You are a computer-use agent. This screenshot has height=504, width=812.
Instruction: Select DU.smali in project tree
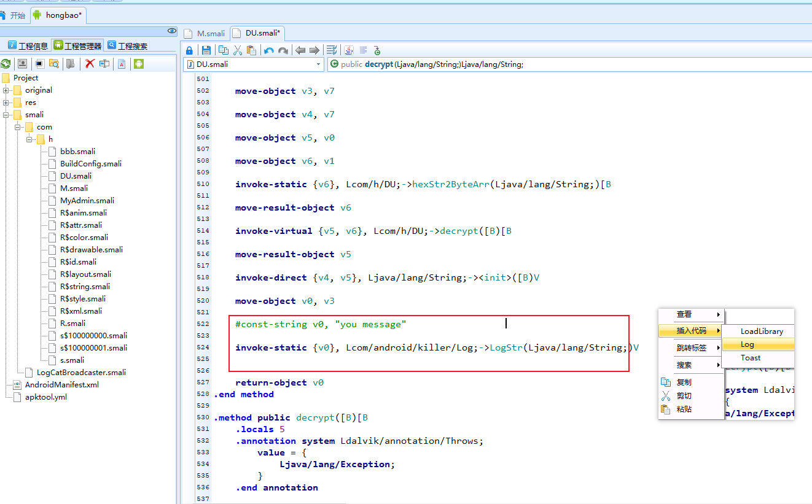click(x=76, y=176)
